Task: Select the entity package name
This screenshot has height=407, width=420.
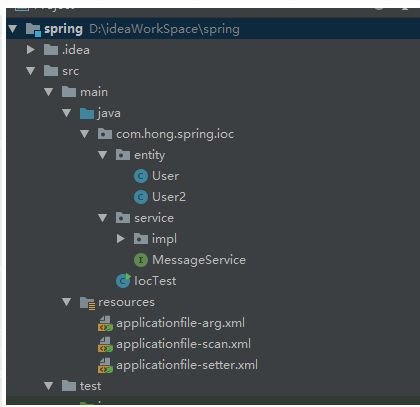Action: point(149,155)
